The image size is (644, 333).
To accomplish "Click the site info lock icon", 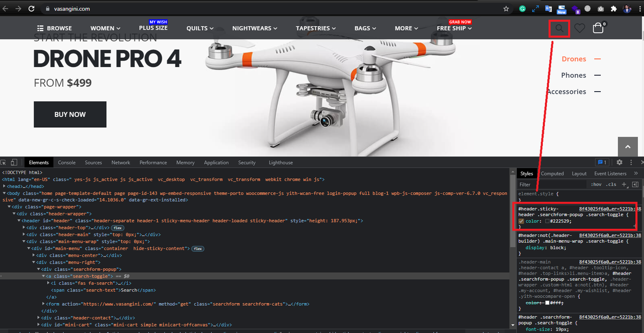I will pyautogui.click(x=48, y=9).
